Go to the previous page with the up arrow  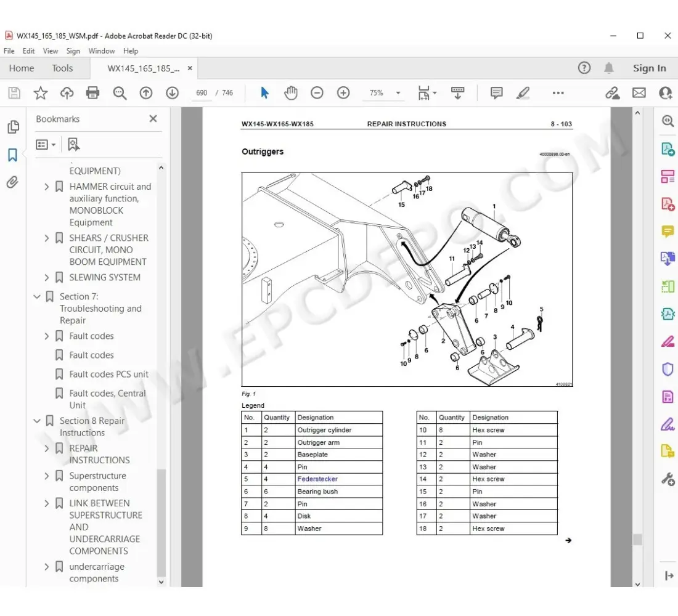pos(146,93)
